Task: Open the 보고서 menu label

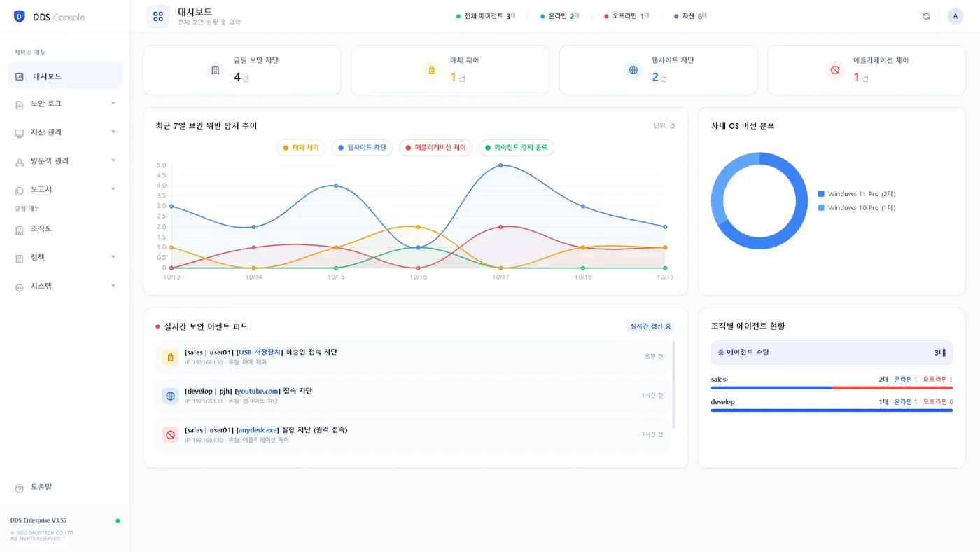Action: tap(41, 190)
